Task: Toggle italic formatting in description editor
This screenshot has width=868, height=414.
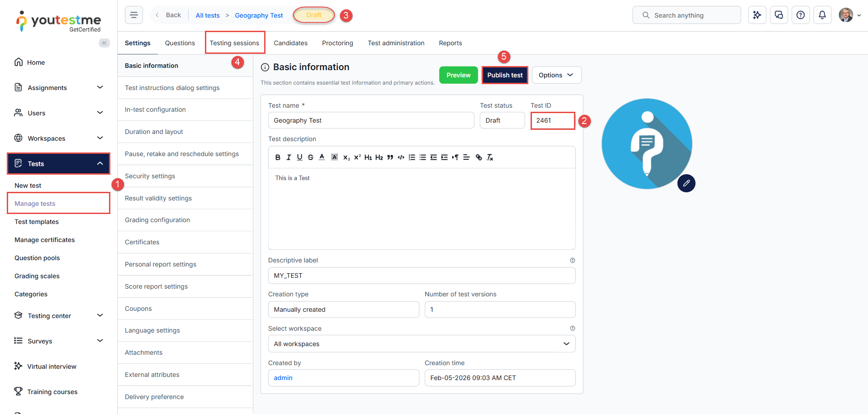Action: click(x=289, y=157)
